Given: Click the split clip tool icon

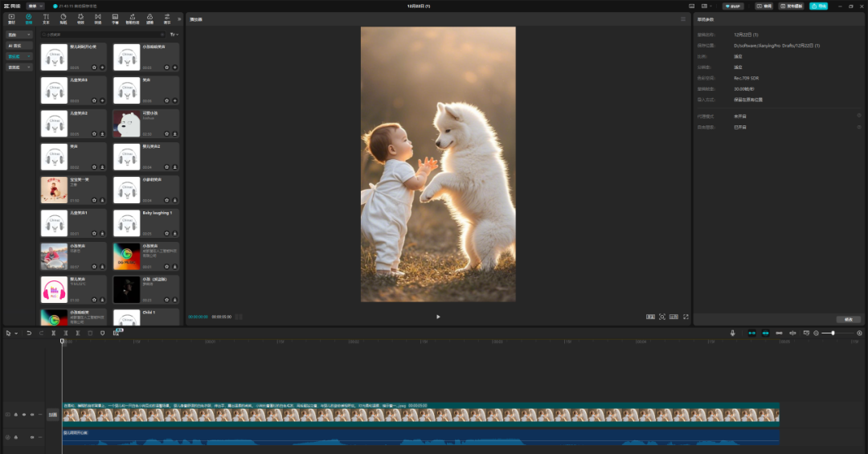Looking at the screenshot, I should [x=53, y=333].
